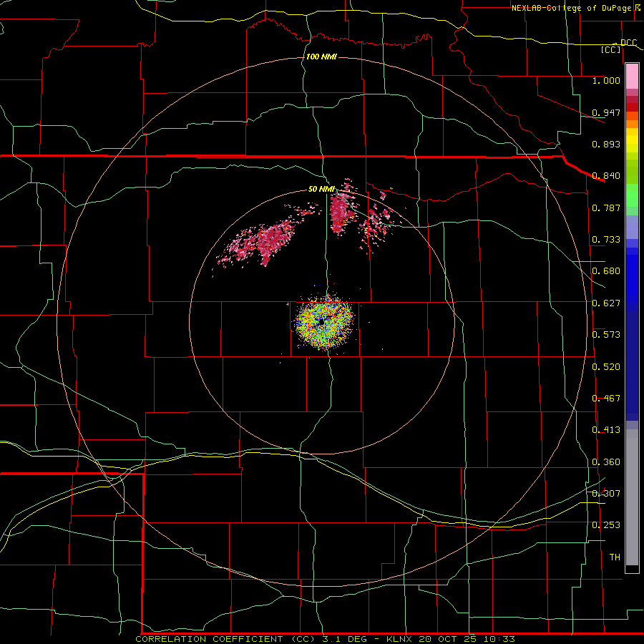Screen dimensions: 644x644
Task: Click the multicolored clutter at the radar center
Action: point(323,321)
